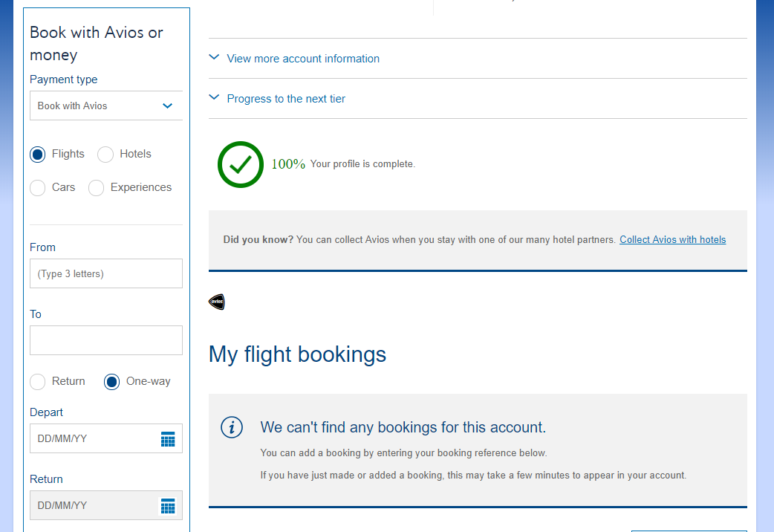774x532 pixels.
Task: Choose the One-way trip option
Action: pos(111,382)
